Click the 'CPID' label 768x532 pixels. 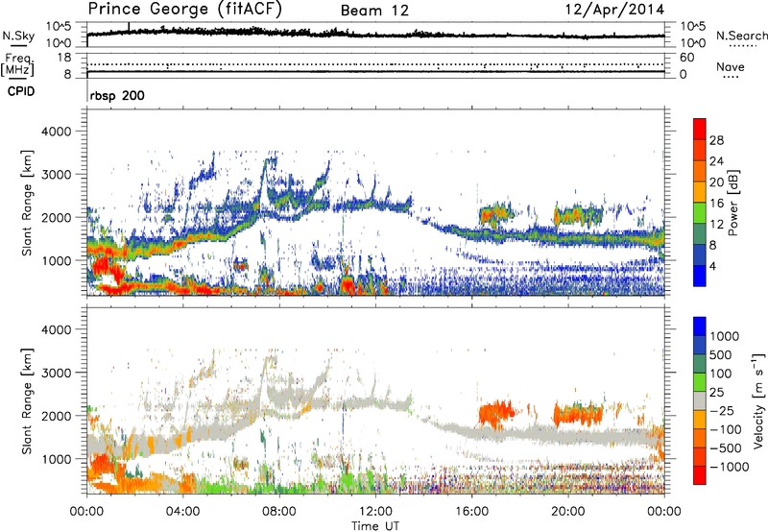(x=20, y=91)
